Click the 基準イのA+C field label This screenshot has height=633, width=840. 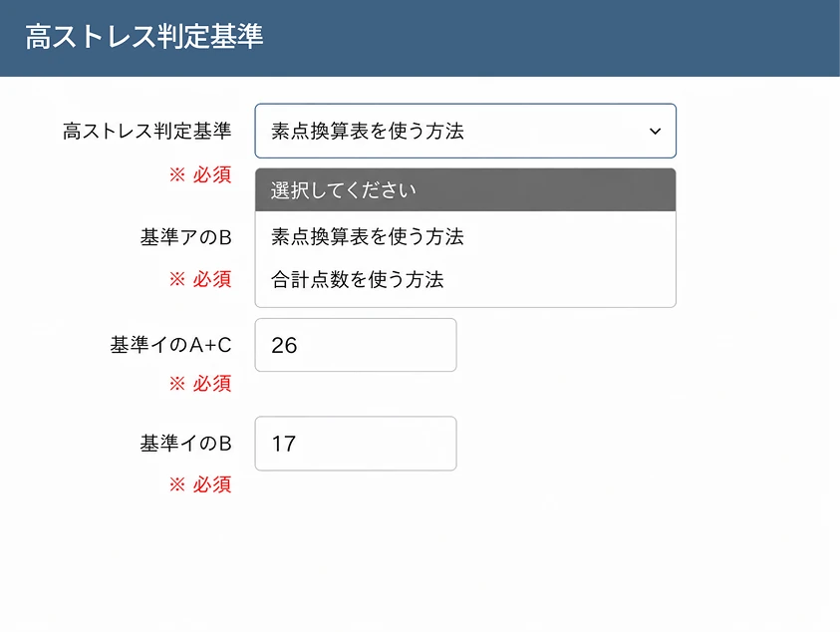171,345
